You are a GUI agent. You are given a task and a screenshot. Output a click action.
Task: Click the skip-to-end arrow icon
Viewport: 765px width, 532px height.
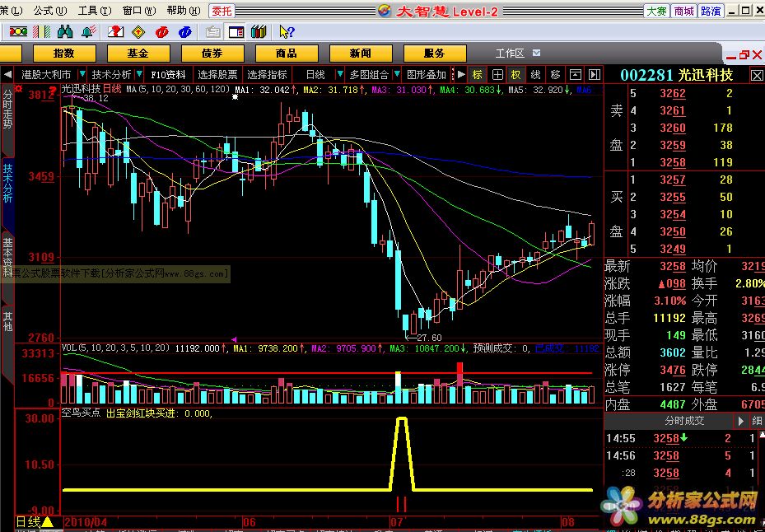pyautogui.click(x=594, y=75)
